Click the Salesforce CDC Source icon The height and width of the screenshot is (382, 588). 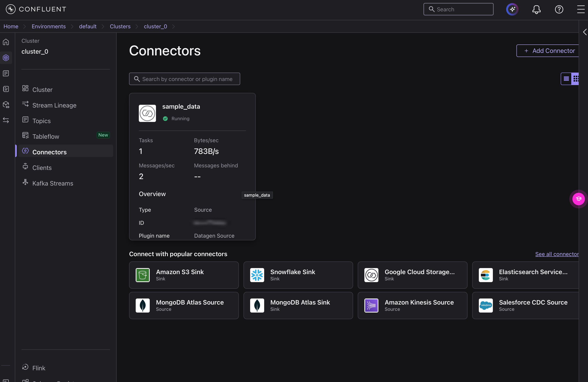coord(485,305)
